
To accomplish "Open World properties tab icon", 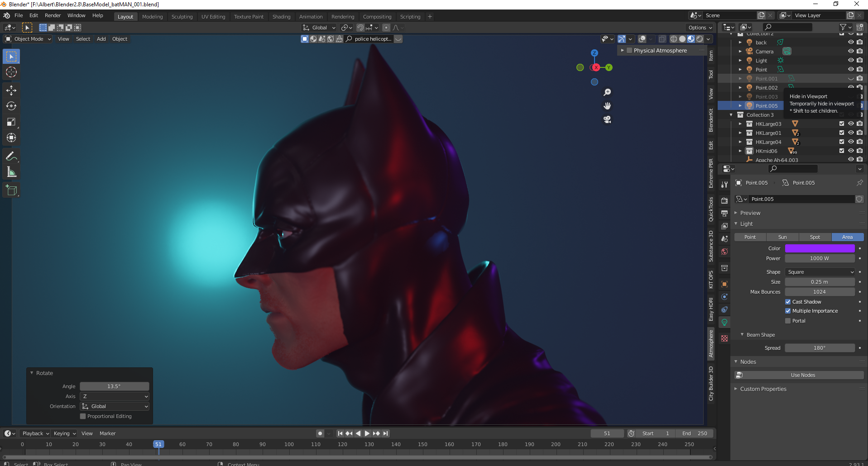I will click(724, 252).
